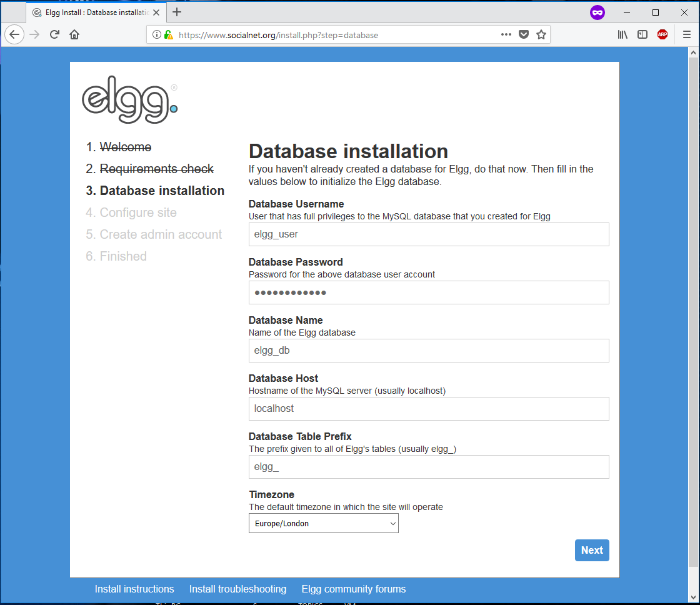The image size is (700, 605).
Task: Click the browser forward arrow
Action: coord(34,34)
